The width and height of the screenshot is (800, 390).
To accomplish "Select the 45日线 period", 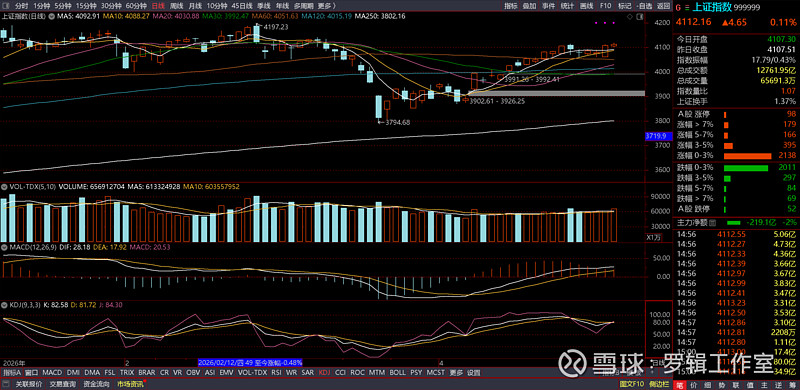I will (242, 6).
